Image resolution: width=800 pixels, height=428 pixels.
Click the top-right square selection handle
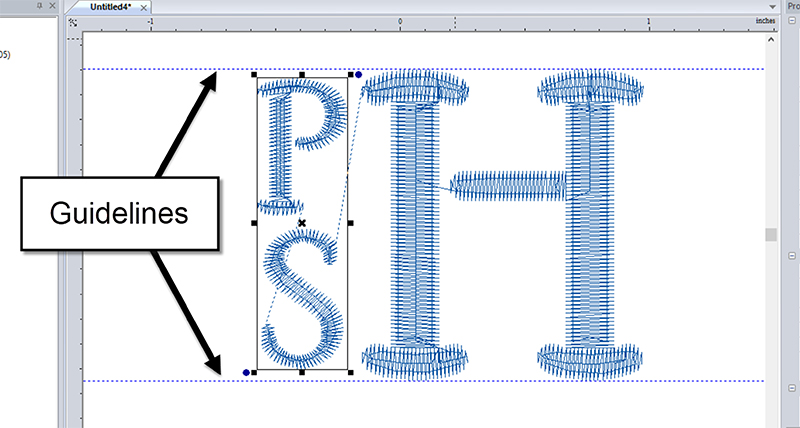351,75
